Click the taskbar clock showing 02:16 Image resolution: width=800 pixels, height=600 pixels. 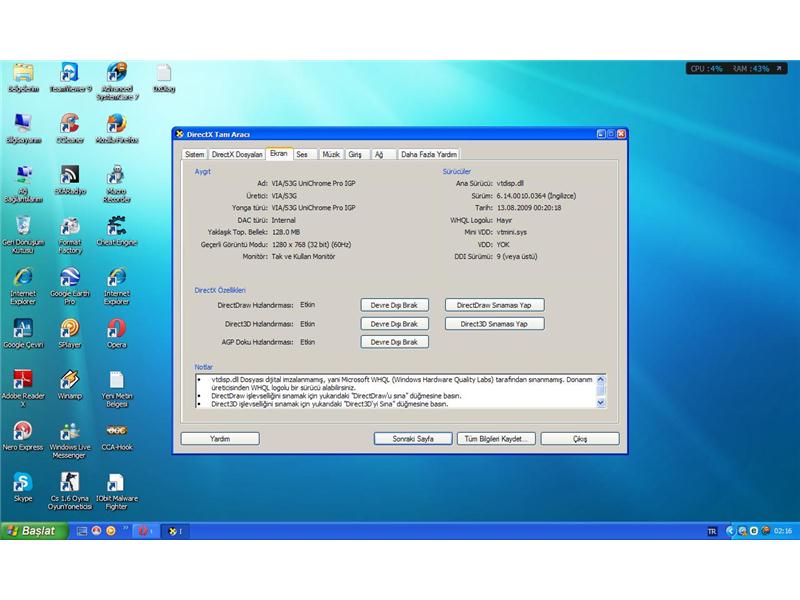783,531
